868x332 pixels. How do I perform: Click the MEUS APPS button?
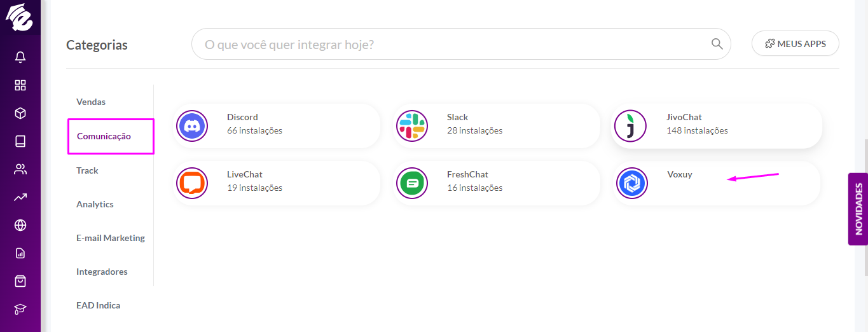coord(796,44)
